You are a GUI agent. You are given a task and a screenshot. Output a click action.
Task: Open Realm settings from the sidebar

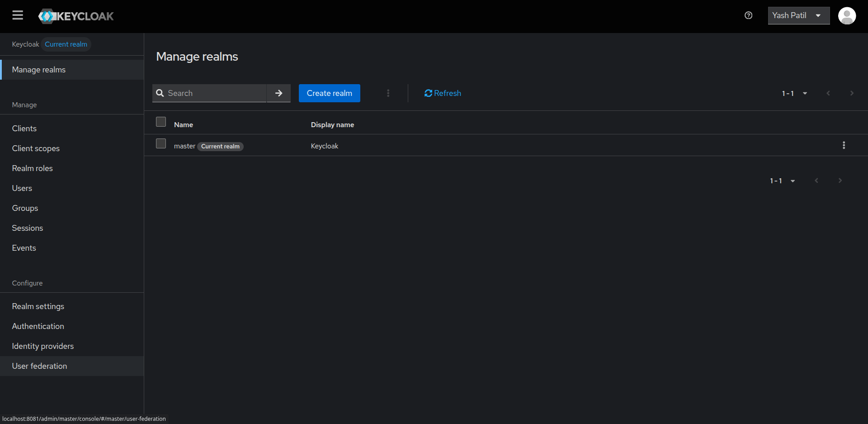38,306
